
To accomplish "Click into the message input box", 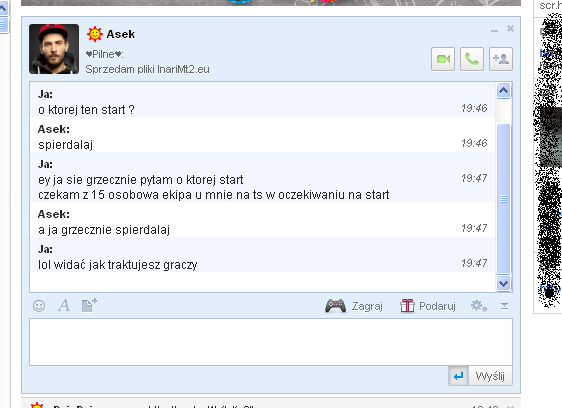I will [271, 342].
